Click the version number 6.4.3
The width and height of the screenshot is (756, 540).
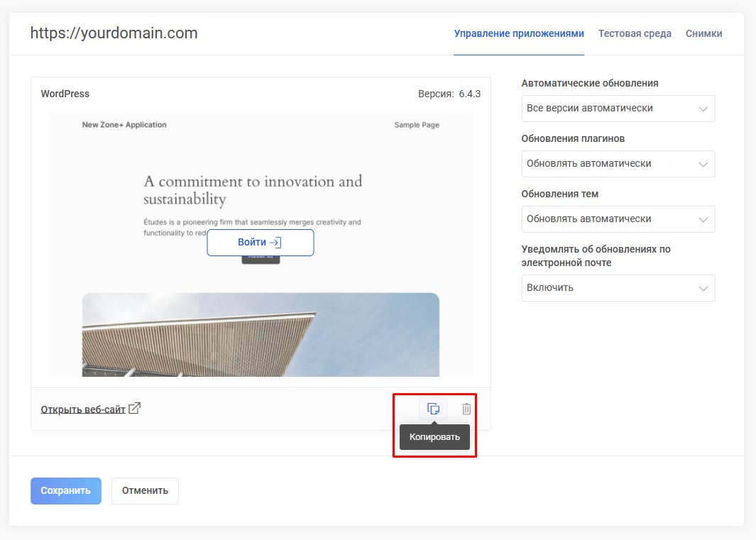click(x=469, y=94)
